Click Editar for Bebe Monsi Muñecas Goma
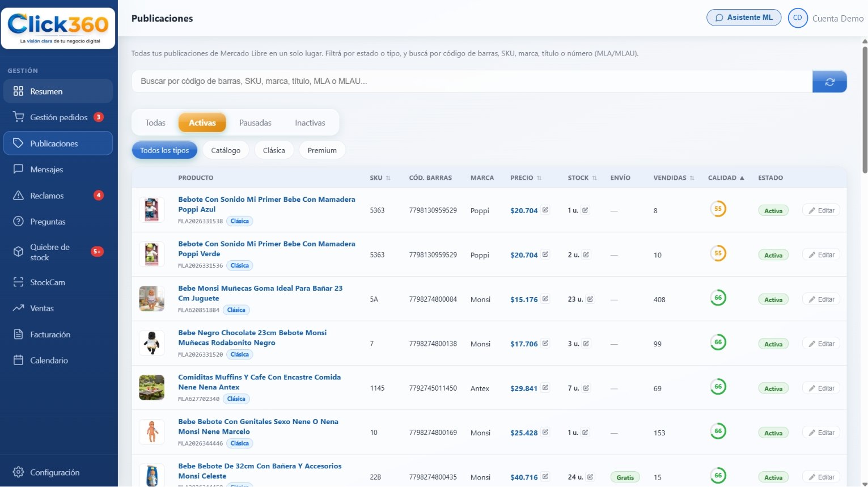 pyautogui.click(x=821, y=299)
